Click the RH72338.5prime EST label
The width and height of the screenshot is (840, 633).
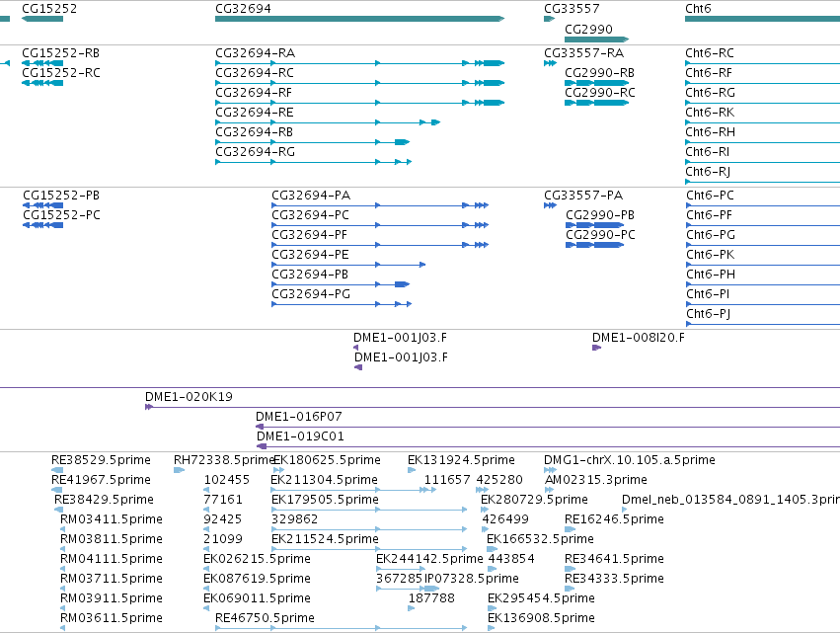click(x=223, y=460)
